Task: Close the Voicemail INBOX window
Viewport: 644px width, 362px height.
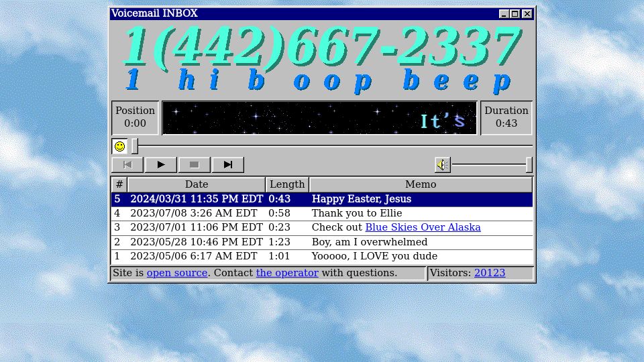Action: click(x=527, y=14)
